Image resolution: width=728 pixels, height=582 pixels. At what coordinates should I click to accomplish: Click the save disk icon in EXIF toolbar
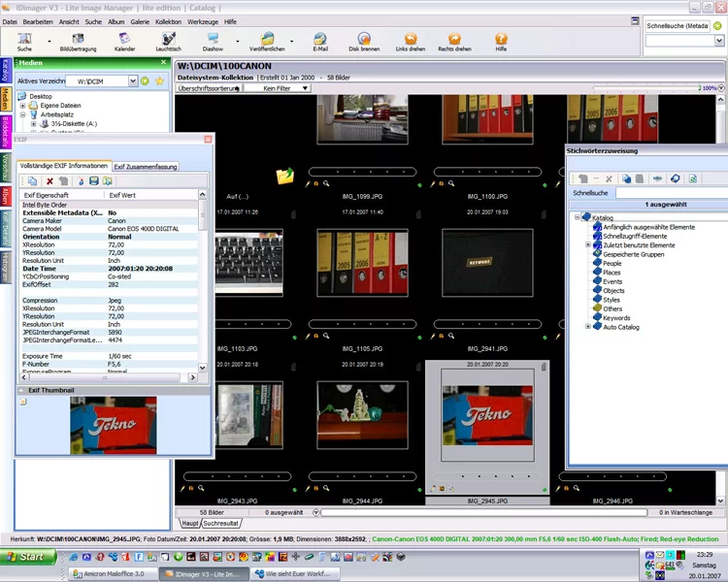(x=94, y=181)
